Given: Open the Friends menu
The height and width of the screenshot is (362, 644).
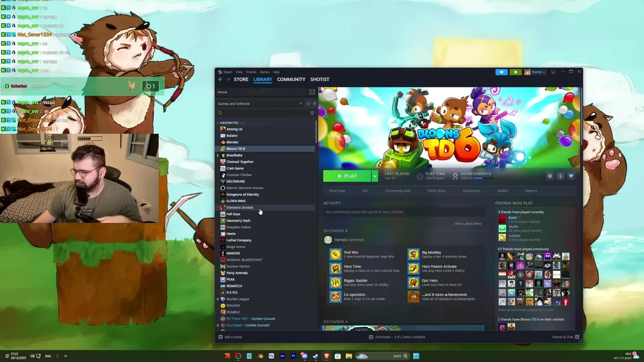Looking at the screenshot, I should (x=251, y=72).
